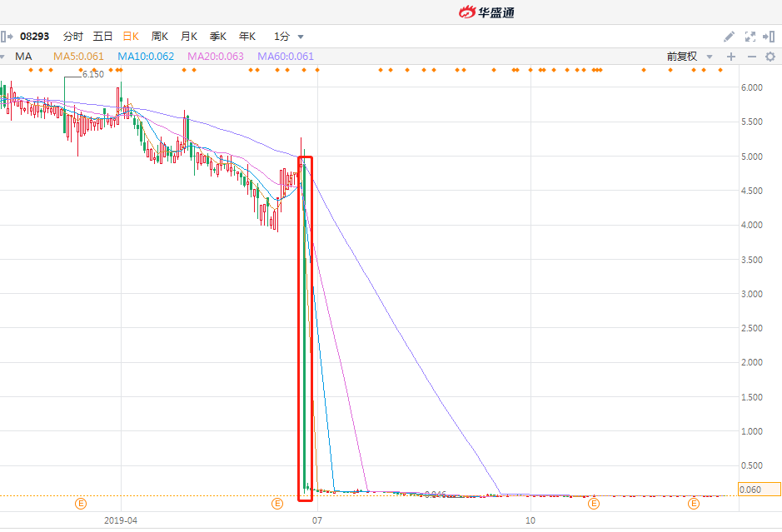Screen dimensions: 782x532
Task: Open the E event marker before 07
Action: coord(277,504)
